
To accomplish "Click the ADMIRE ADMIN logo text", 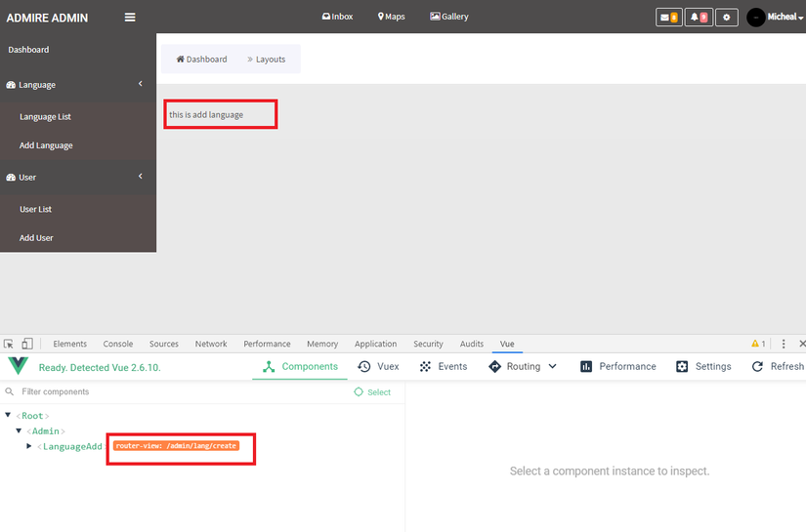I will click(47, 18).
